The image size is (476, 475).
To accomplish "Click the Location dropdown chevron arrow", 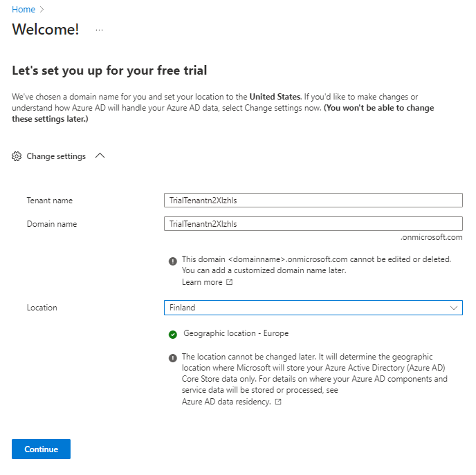I will click(454, 308).
